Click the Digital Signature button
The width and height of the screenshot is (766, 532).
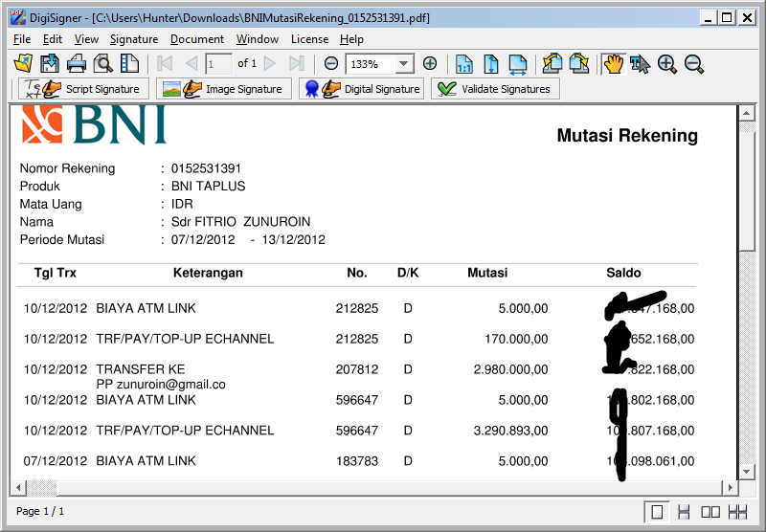[362, 89]
